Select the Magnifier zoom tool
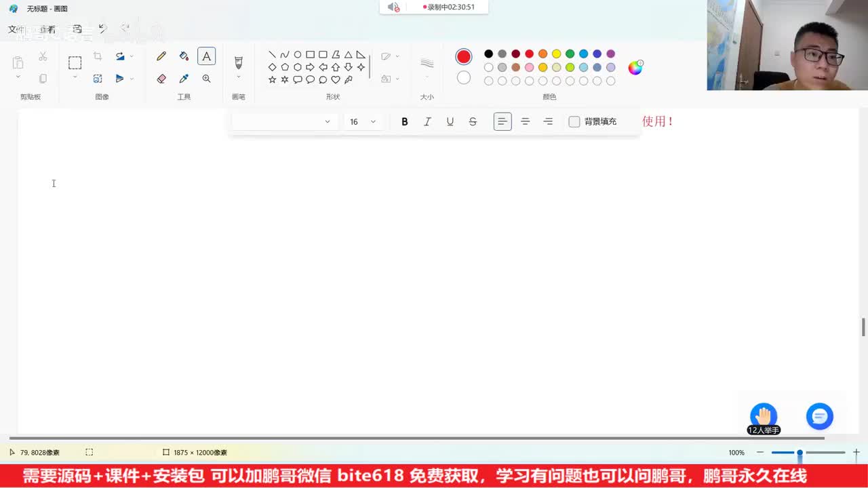 206,79
